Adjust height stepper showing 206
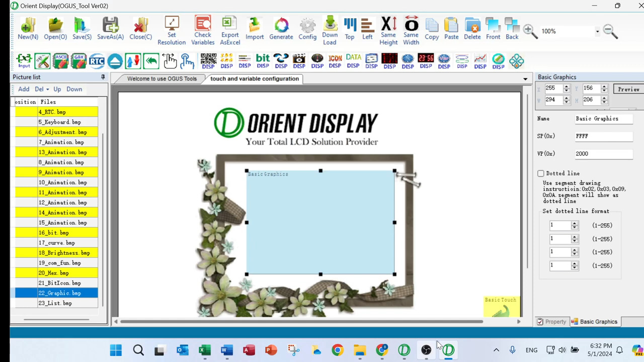Screen dimensions: 644x362 604,100
